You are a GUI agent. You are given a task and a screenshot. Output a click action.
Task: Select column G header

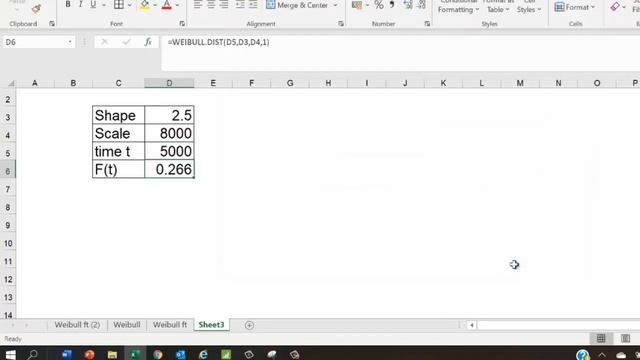coord(290,83)
